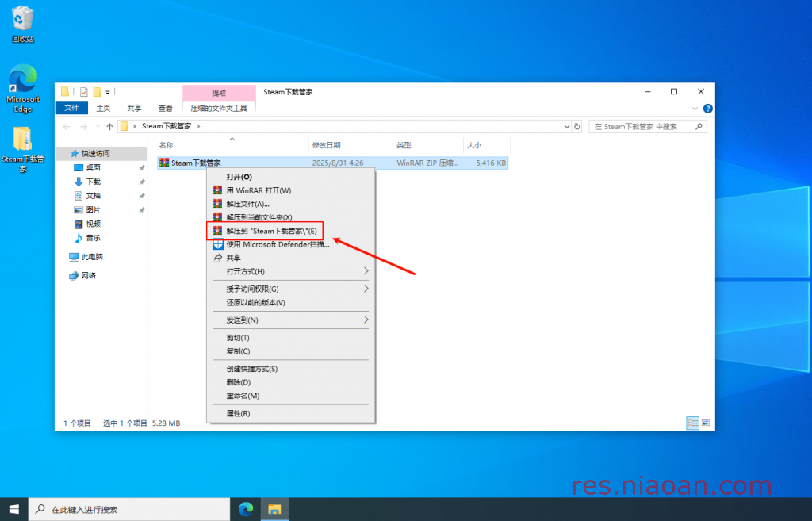Open the explorer help question-mark icon

click(708, 108)
